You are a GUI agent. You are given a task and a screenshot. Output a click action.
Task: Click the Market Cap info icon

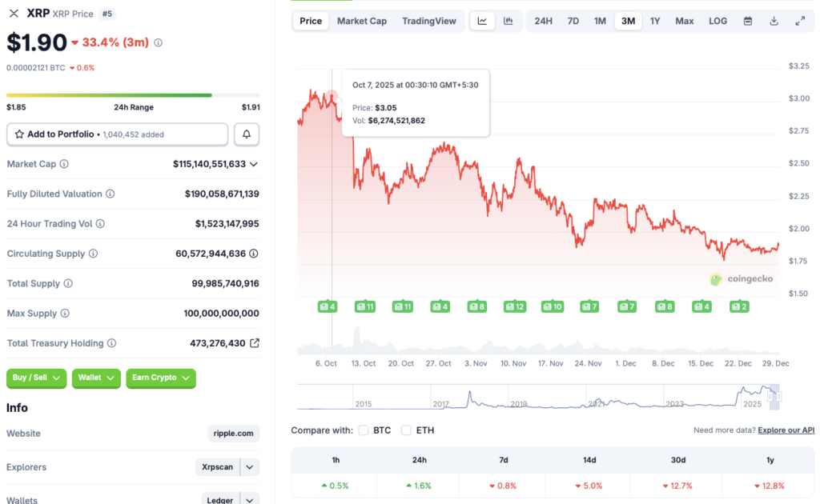[x=64, y=164]
